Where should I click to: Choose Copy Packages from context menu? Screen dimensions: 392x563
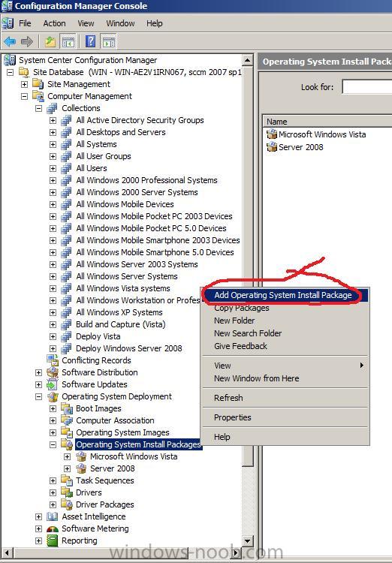click(285, 308)
